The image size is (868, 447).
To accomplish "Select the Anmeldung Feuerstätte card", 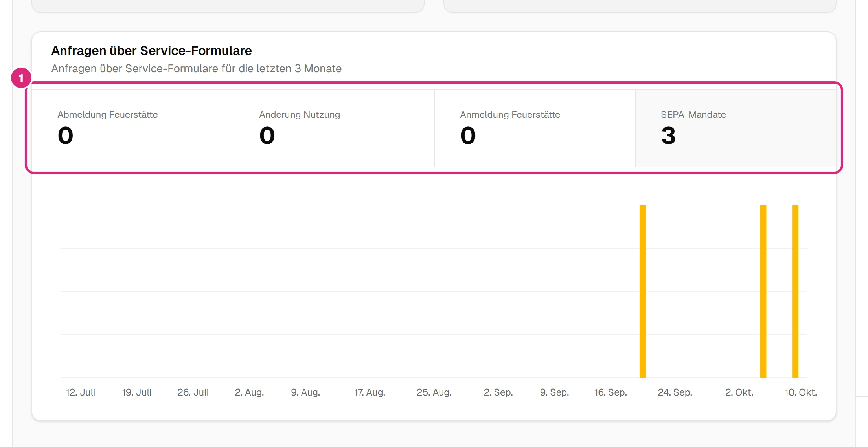I will (x=535, y=128).
